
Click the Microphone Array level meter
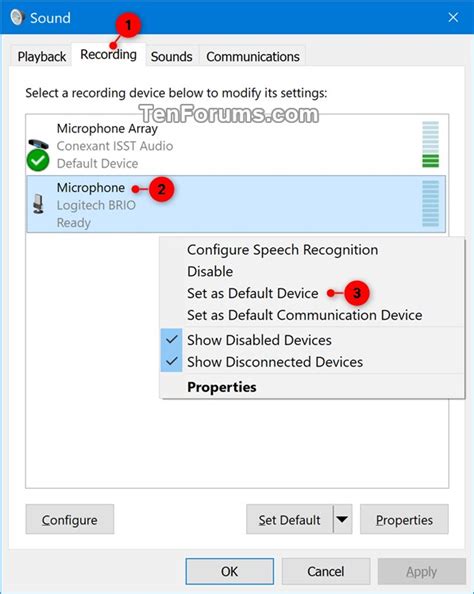[x=430, y=144]
